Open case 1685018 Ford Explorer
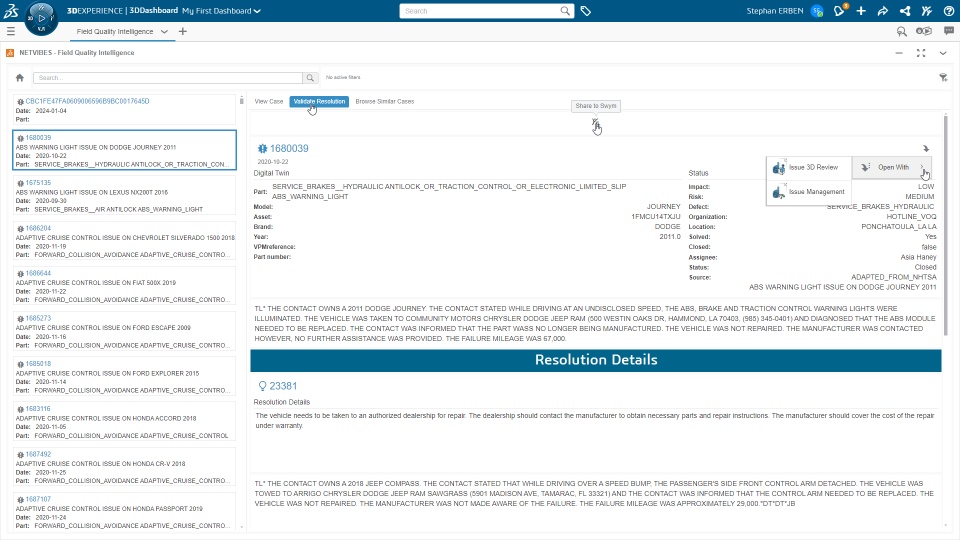960x540 pixels. pos(124,377)
